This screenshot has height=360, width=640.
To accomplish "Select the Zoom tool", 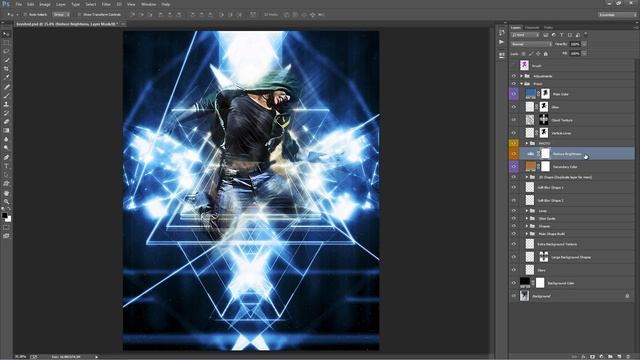I will [6, 202].
